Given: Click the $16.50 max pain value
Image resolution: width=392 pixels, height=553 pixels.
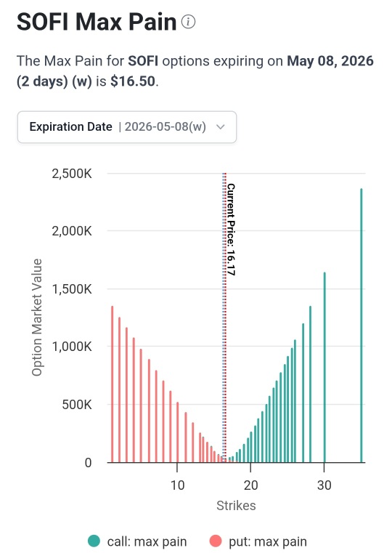Looking at the screenshot, I should tap(133, 81).
